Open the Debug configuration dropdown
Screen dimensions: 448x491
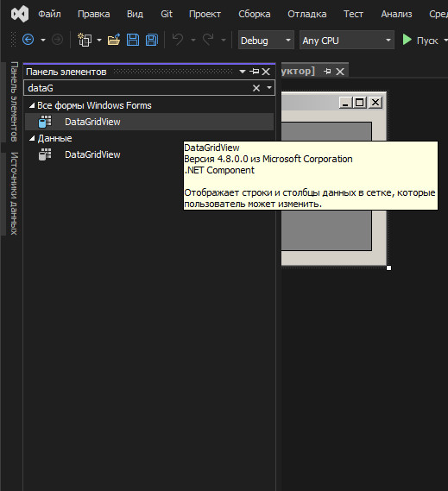click(x=266, y=40)
